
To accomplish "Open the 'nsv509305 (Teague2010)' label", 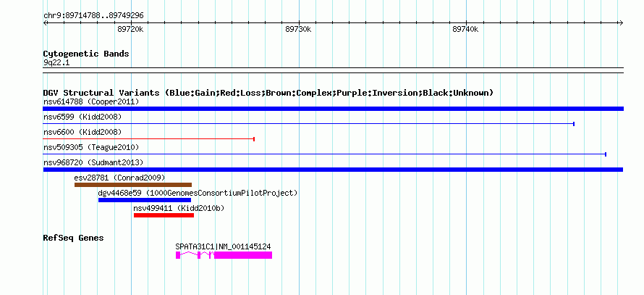I will click(91, 147).
